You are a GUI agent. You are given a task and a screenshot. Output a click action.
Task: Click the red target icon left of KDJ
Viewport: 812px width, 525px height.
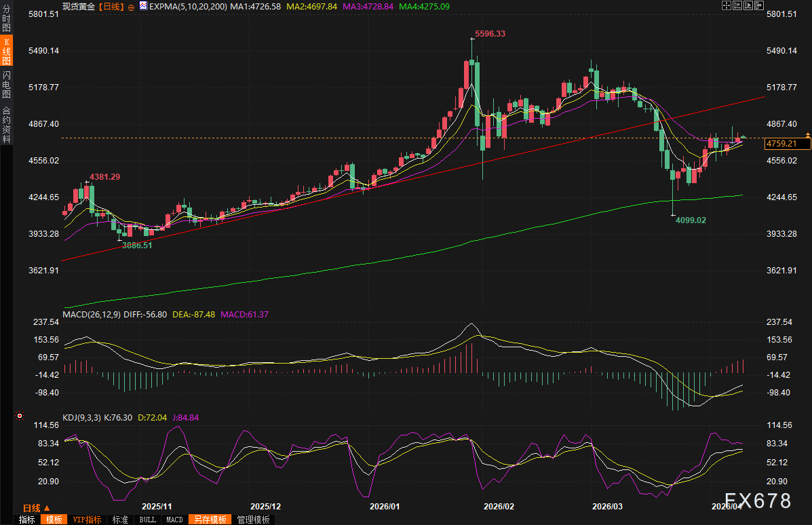[20, 416]
